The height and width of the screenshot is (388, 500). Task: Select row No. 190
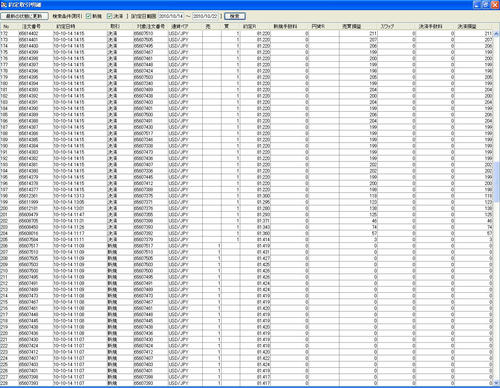tap(247, 146)
